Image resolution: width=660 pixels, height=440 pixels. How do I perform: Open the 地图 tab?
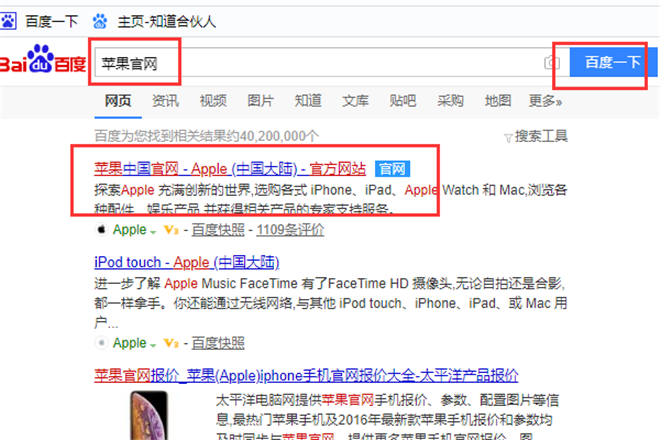pyautogui.click(x=498, y=101)
